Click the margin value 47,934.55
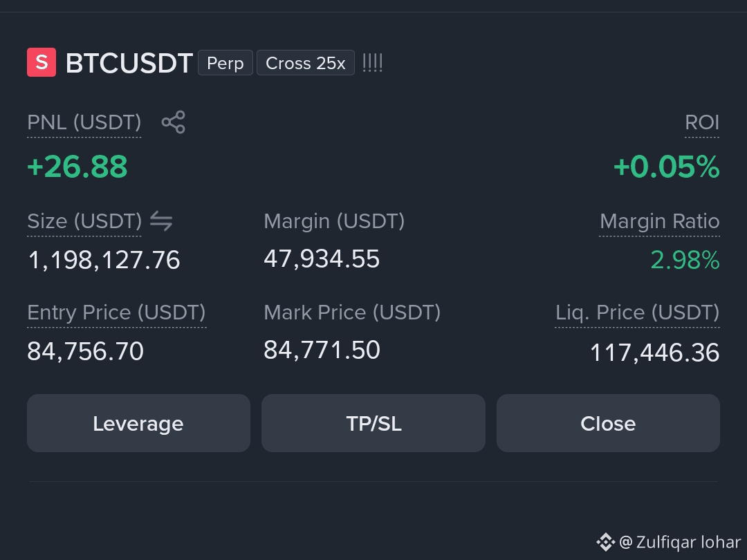Screen dimensions: 747x560 [x=322, y=259]
